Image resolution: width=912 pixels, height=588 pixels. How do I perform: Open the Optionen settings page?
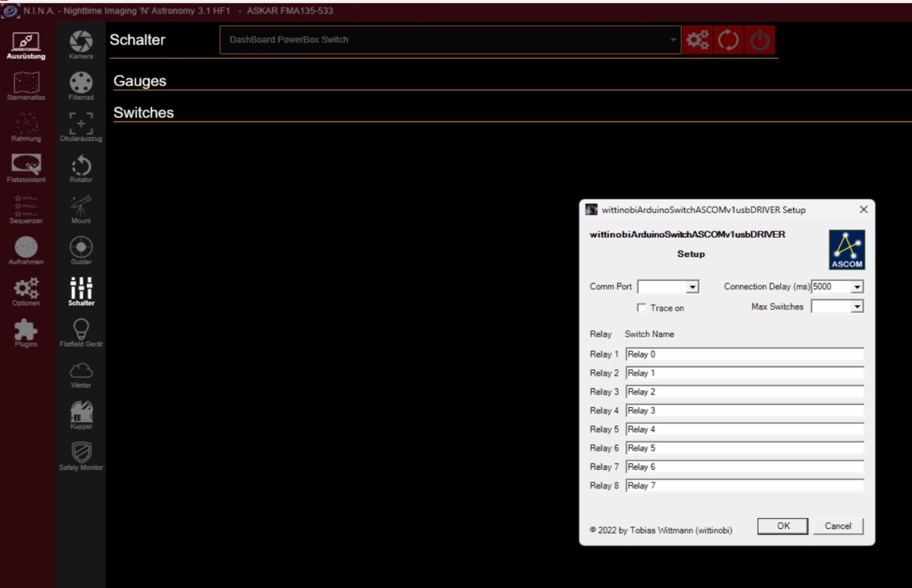tap(26, 292)
